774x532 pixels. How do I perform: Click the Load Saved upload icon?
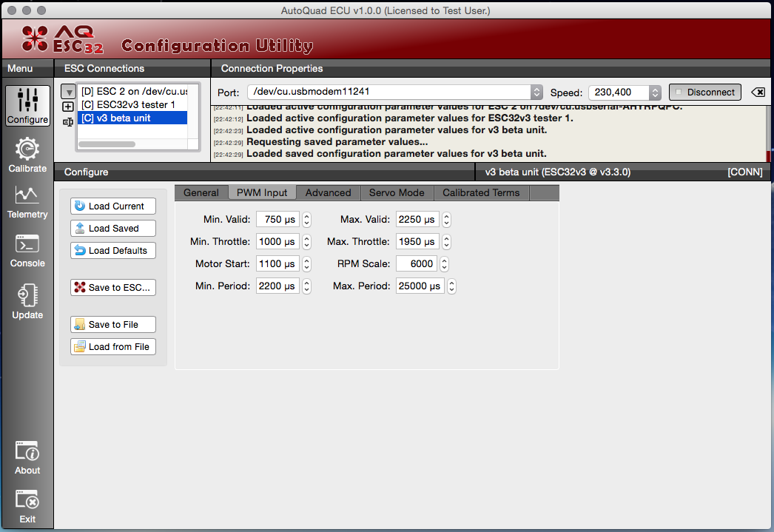[x=80, y=228]
